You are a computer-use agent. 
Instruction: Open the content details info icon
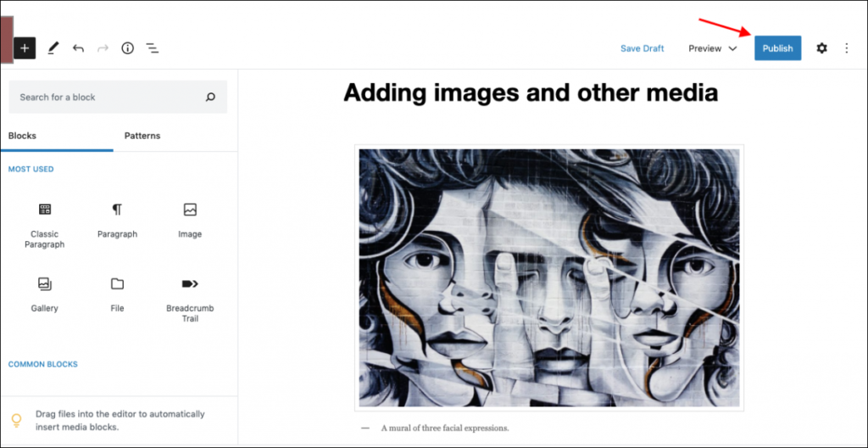tap(128, 48)
